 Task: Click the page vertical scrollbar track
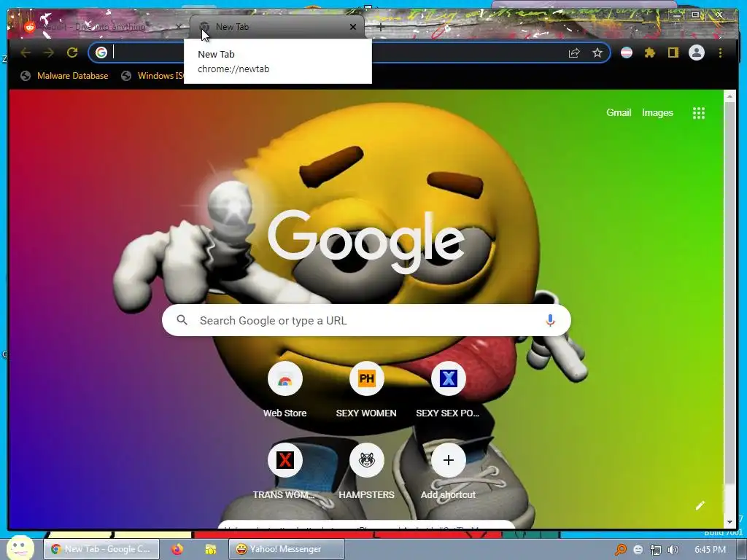pos(729,309)
